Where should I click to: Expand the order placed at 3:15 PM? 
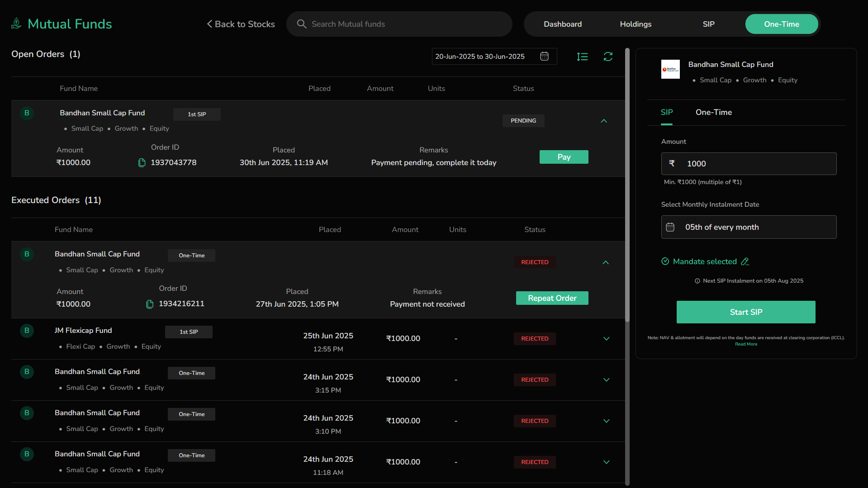pyautogui.click(x=607, y=380)
